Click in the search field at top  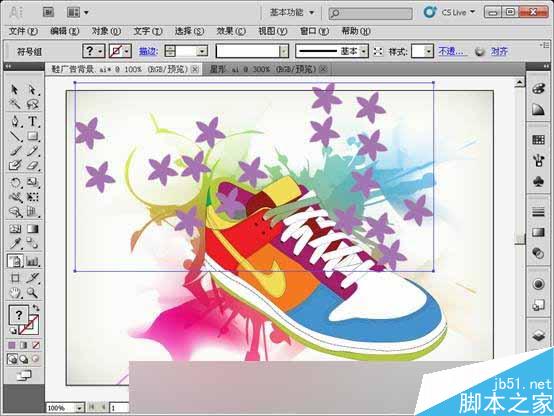point(370,13)
